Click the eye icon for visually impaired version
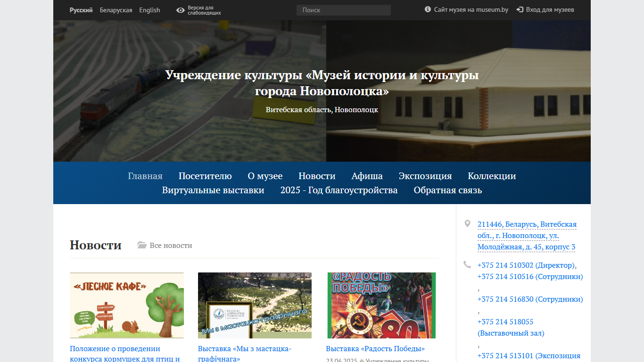 tap(181, 10)
